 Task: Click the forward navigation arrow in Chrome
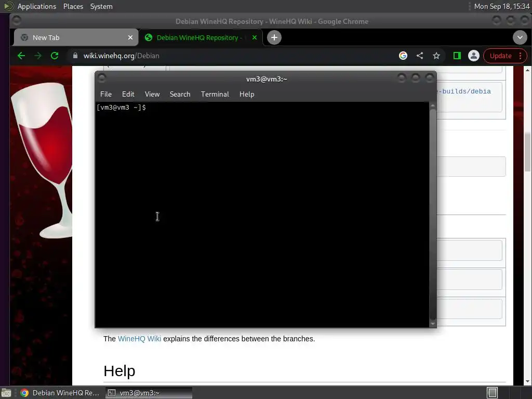(37, 56)
